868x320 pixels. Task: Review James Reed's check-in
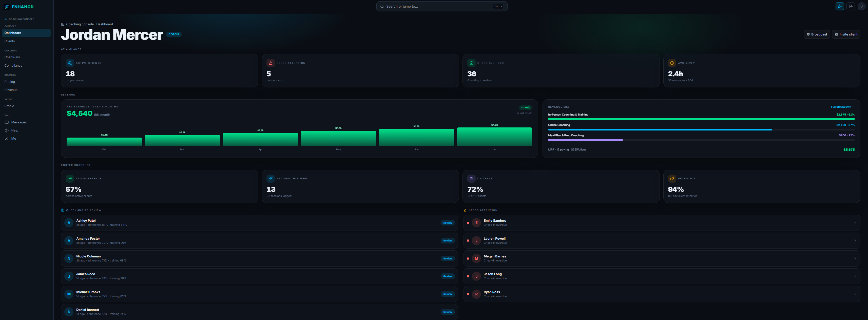click(x=448, y=276)
